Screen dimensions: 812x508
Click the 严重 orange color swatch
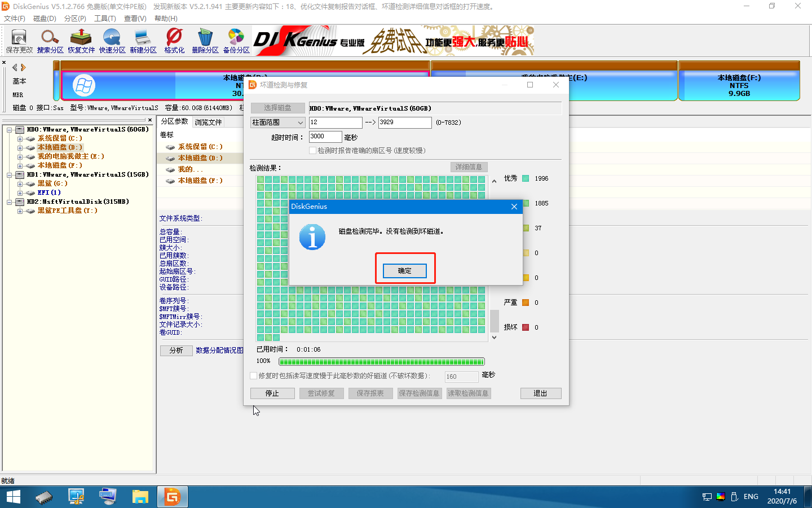(x=526, y=303)
